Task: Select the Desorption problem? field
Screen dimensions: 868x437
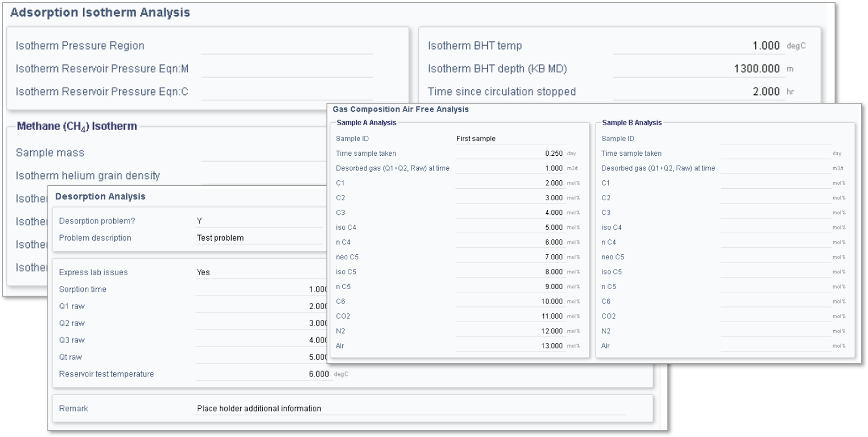Action: (x=259, y=221)
